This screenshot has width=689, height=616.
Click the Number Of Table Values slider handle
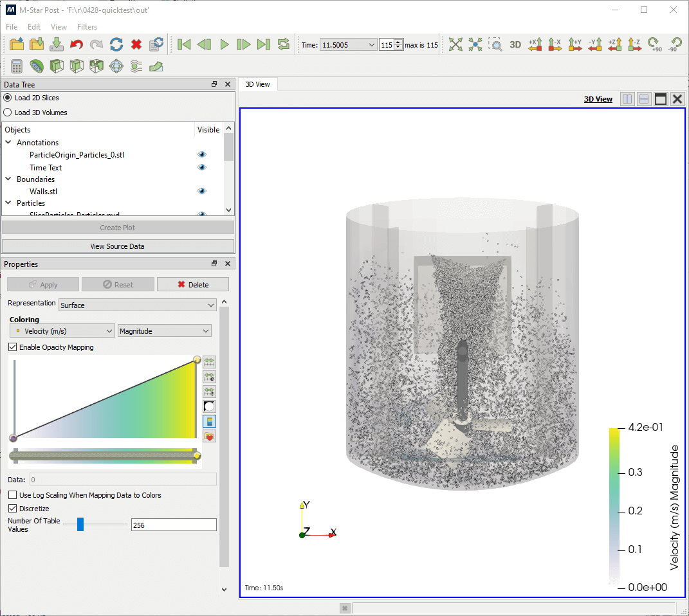80,525
